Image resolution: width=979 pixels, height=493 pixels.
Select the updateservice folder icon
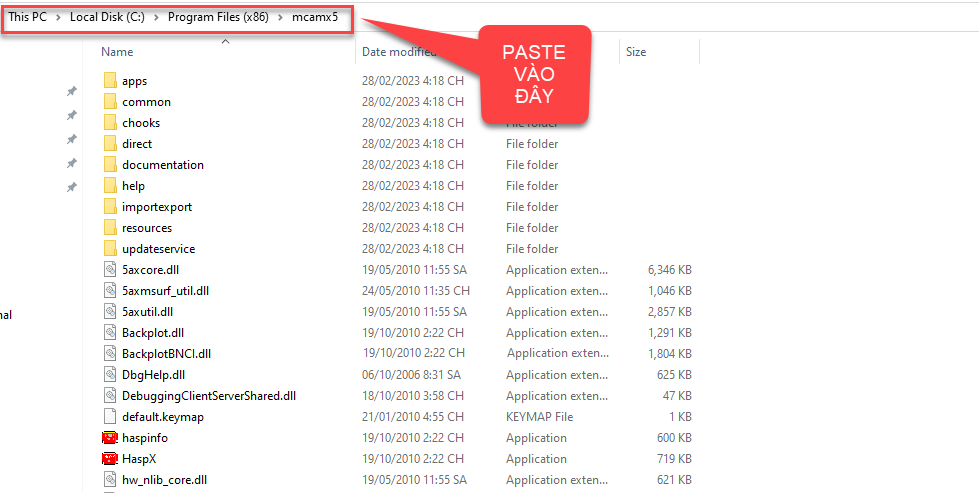coord(111,248)
